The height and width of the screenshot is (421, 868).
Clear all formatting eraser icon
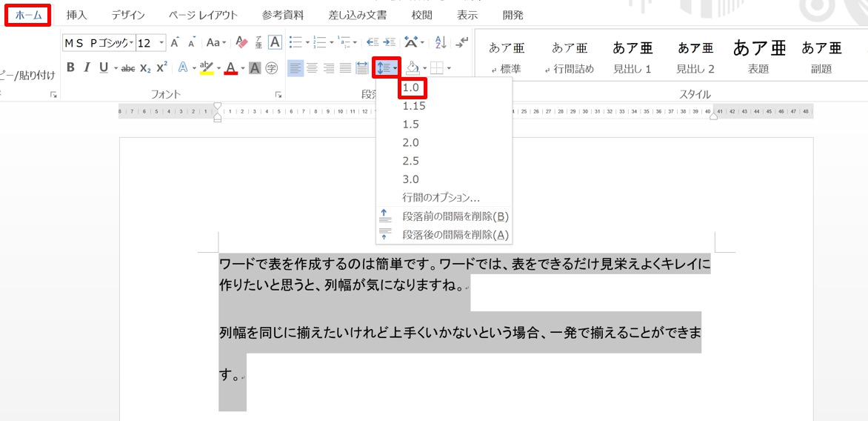[241, 43]
